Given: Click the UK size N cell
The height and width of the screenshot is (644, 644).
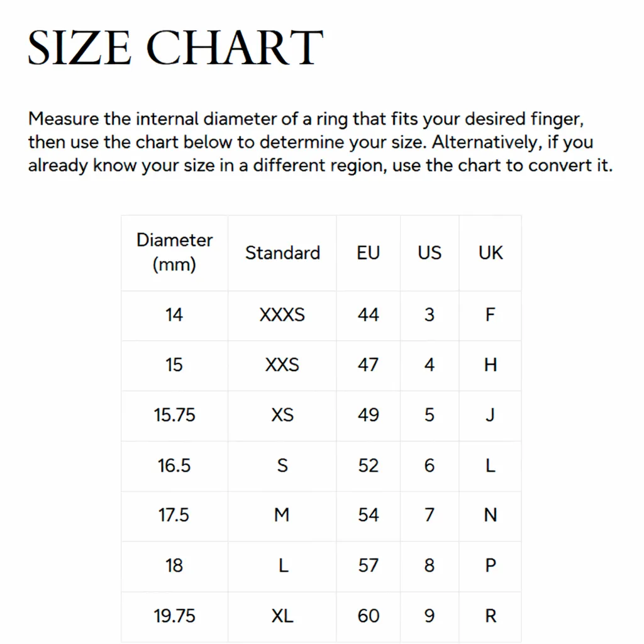Looking at the screenshot, I should (x=491, y=515).
